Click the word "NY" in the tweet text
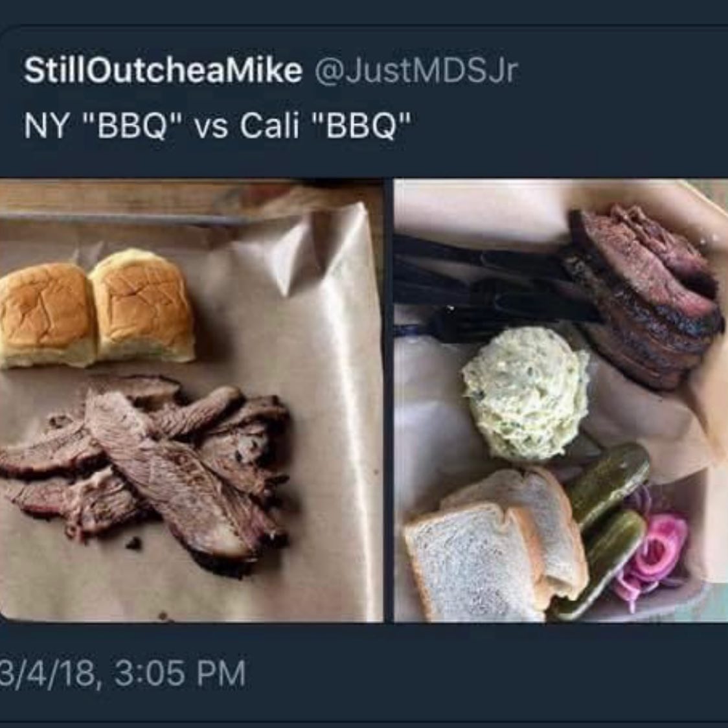The height and width of the screenshot is (728, 728). tap(46, 126)
